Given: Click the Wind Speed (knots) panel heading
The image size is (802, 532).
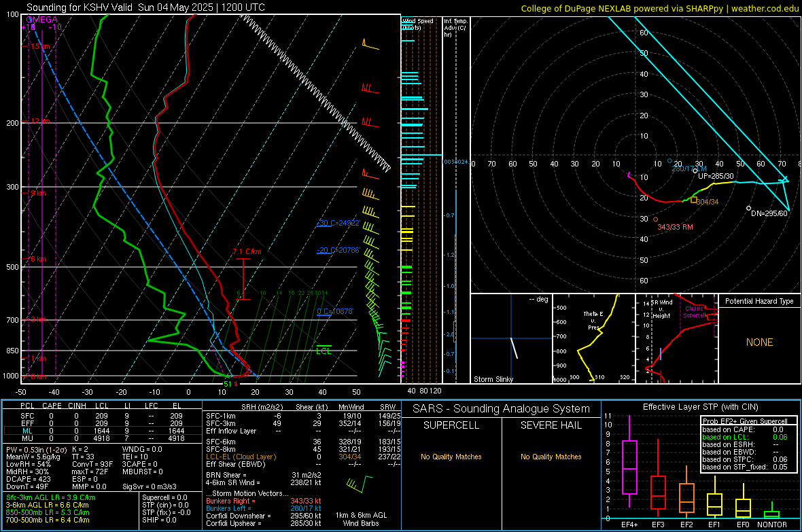Looking at the screenshot, I should tap(417, 24).
